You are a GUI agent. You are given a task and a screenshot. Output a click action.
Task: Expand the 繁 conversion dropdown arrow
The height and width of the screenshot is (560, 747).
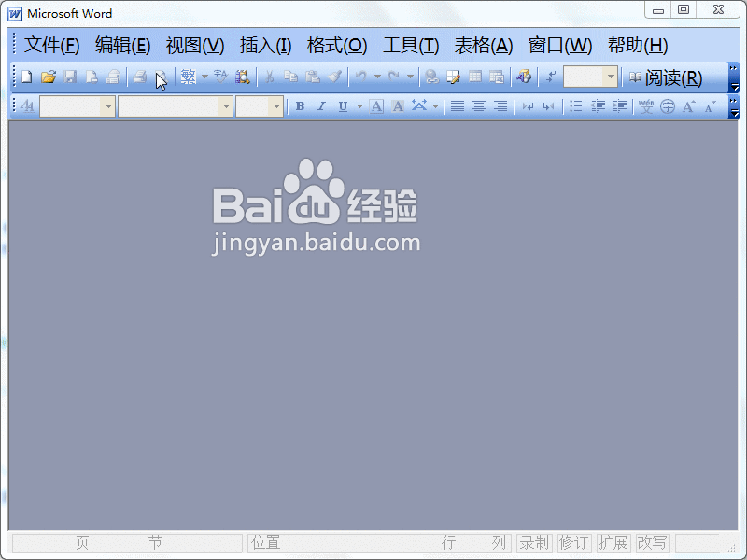[x=204, y=77]
